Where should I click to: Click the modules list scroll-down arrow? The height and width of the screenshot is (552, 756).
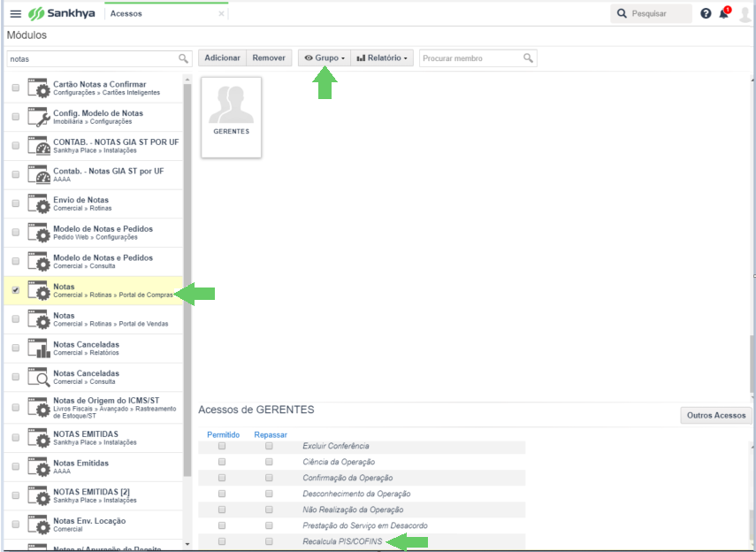point(187,544)
